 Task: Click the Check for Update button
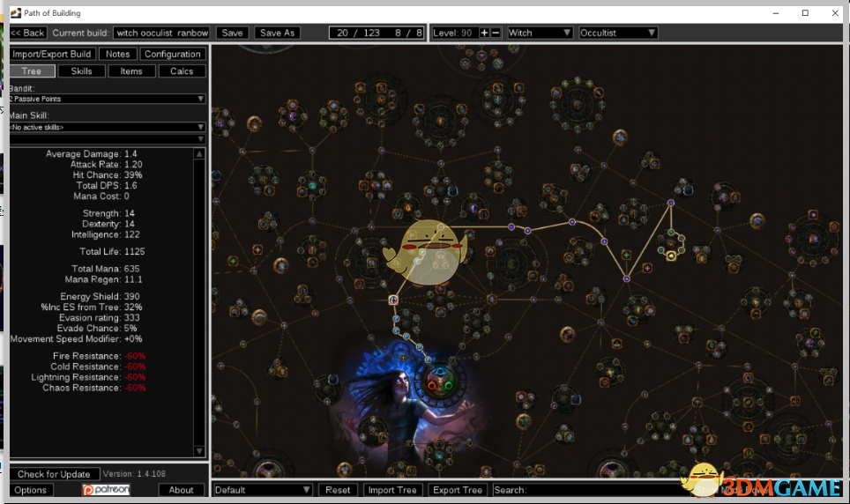click(x=55, y=474)
